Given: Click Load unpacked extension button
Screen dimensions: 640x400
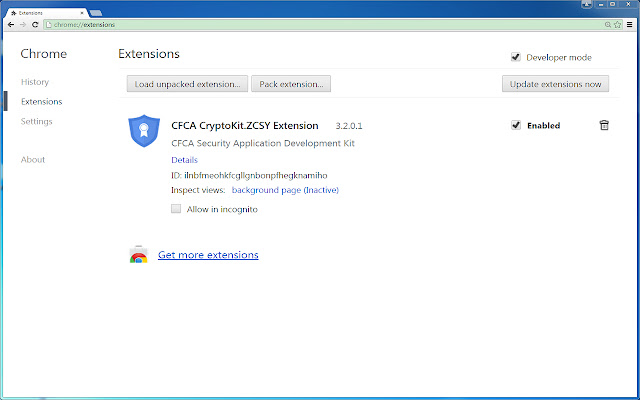Looking at the screenshot, I should pos(187,84).
